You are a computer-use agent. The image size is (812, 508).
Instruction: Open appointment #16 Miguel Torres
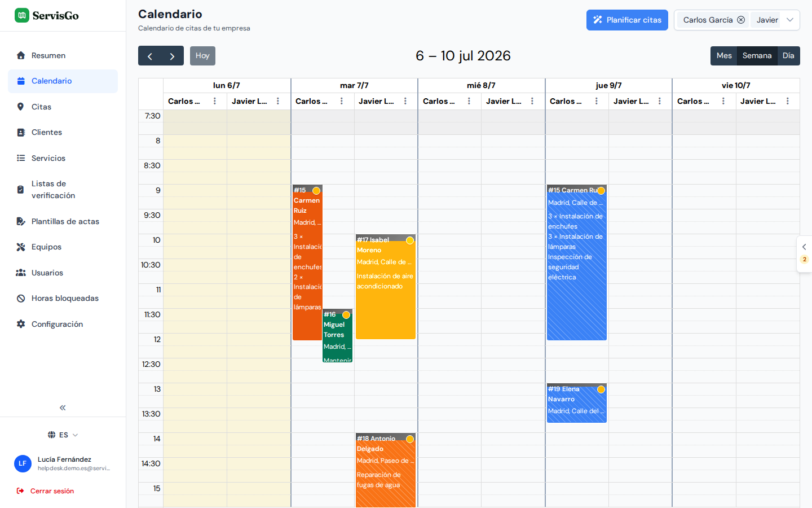(x=337, y=336)
